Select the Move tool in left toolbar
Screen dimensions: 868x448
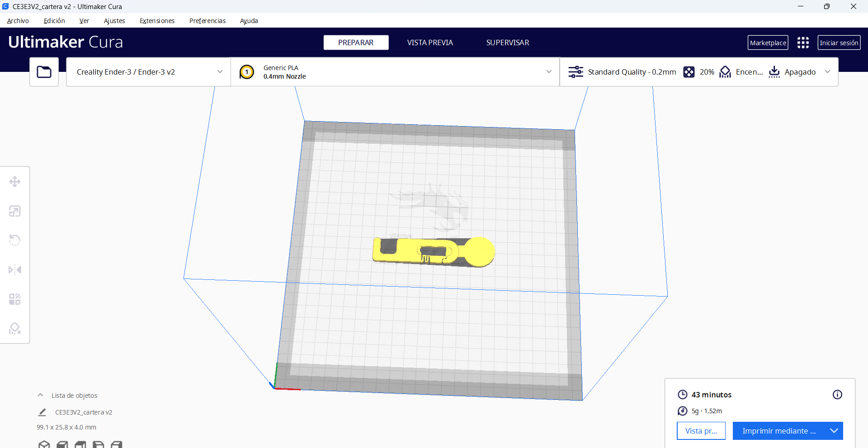(15, 182)
